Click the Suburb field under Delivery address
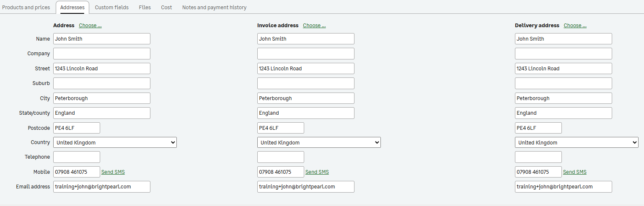 pos(564,83)
